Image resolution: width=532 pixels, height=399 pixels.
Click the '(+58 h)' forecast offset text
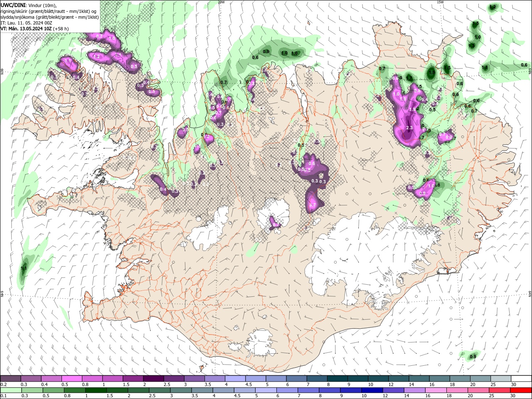point(61,29)
